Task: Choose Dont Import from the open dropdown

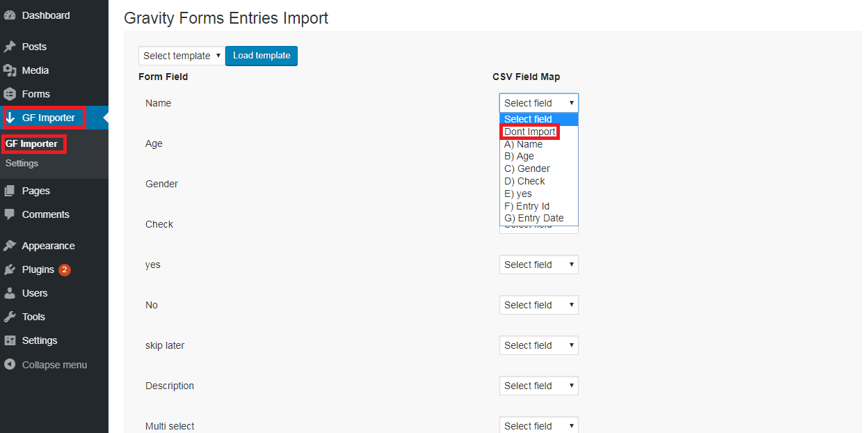Action: (x=529, y=132)
